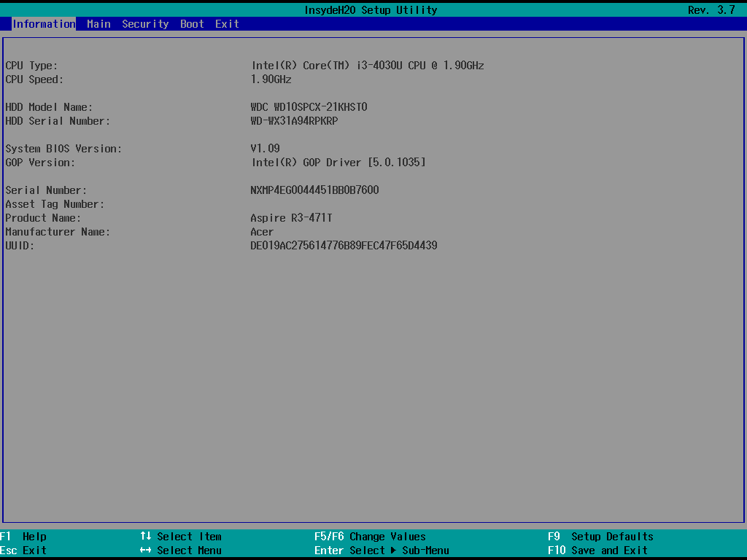Click the NXMP4EG0044451BB0B7600 serial value

(315, 190)
